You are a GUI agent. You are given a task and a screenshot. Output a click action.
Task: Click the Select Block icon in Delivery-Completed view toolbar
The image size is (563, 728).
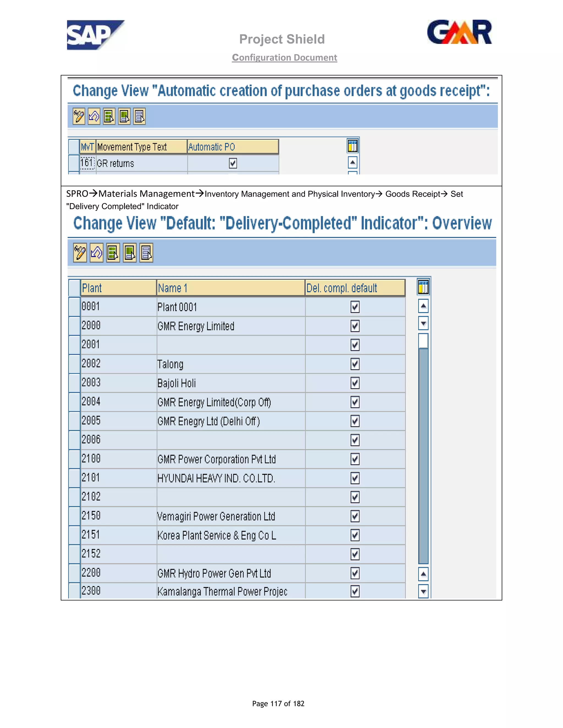(130, 253)
